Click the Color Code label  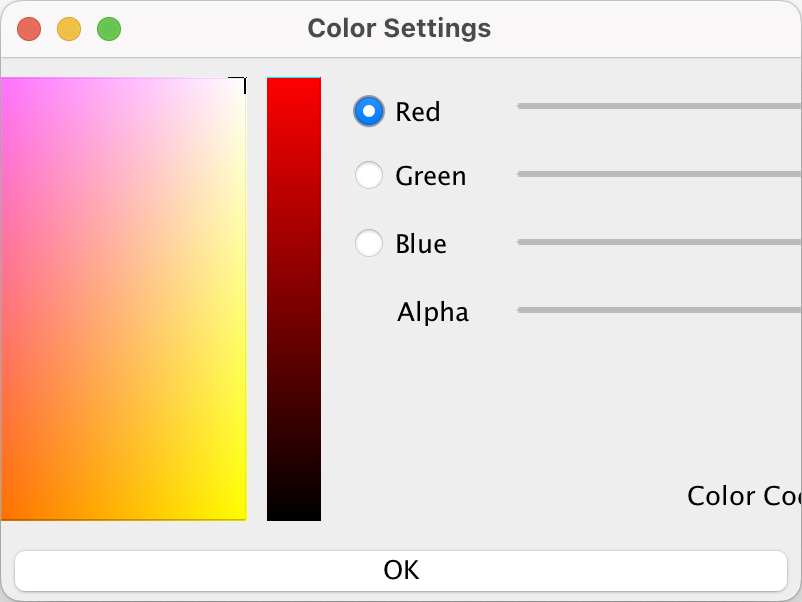(x=743, y=496)
